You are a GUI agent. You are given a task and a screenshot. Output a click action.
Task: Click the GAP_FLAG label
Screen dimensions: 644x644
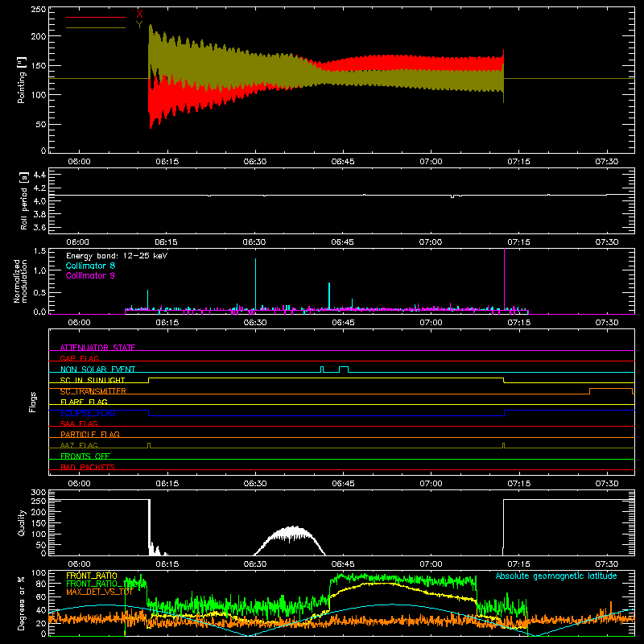point(80,358)
